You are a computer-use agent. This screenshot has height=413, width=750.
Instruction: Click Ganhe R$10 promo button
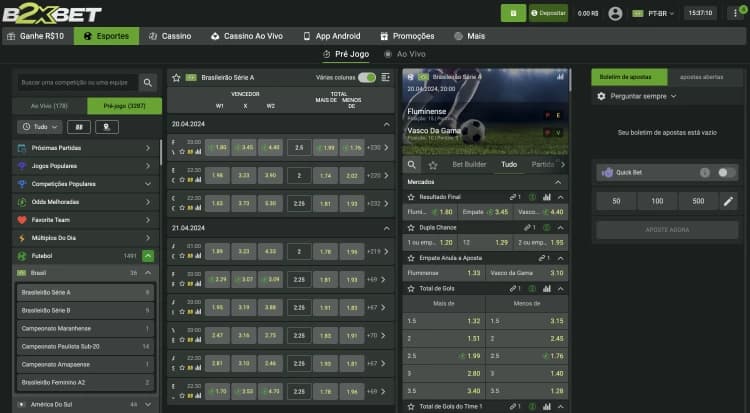pyautogui.click(x=36, y=36)
